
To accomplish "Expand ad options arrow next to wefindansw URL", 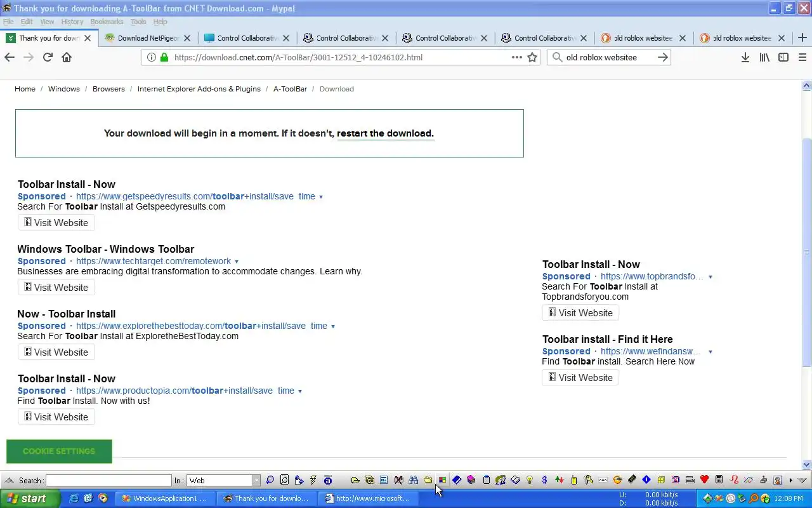I will coord(710,352).
